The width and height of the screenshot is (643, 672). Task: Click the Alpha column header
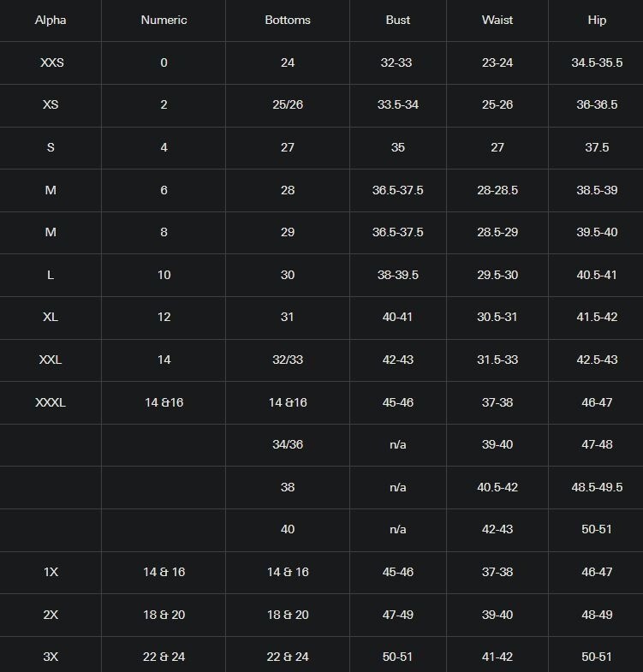click(51, 20)
